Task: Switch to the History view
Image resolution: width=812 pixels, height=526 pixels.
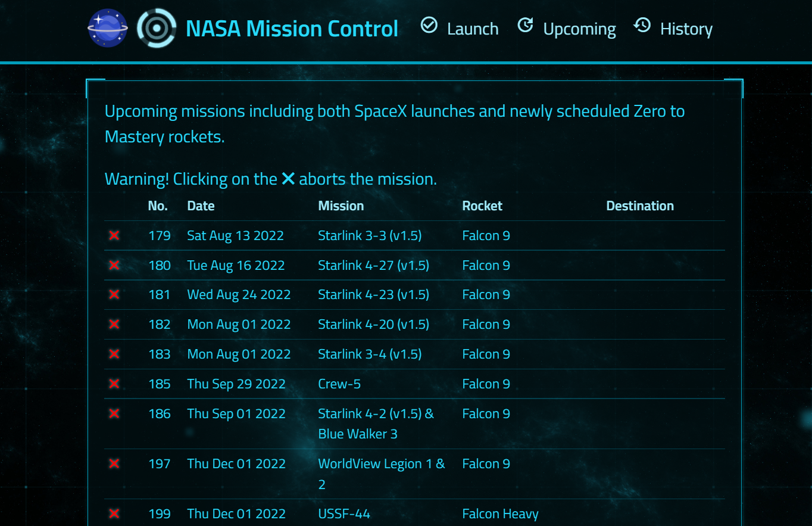Action: coord(686,28)
